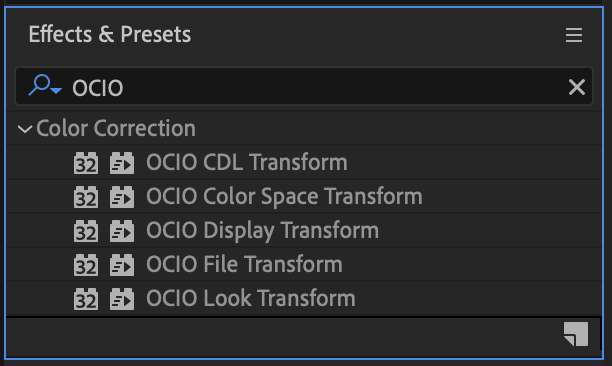Click 32-bit icon beside OCIO CDL Transform
This screenshot has height=366, width=612.
click(86, 163)
